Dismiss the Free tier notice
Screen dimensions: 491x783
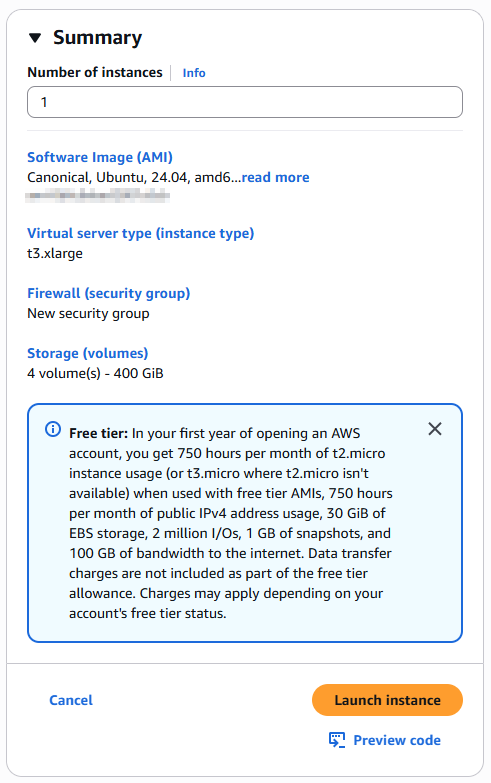(x=435, y=428)
